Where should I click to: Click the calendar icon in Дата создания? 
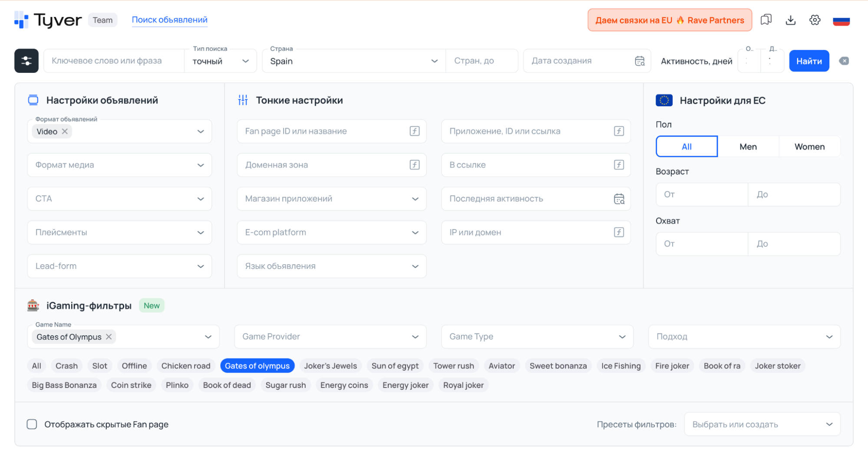click(x=640, y=61)
